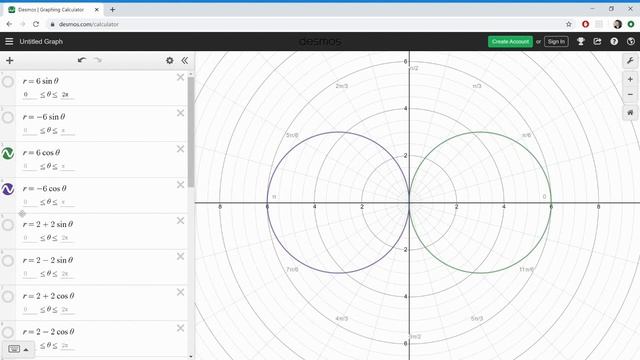The width and height of the screenshot is (640, 360).
Task: Delete expression r = −6 sin θ
Action: point(180,113)
